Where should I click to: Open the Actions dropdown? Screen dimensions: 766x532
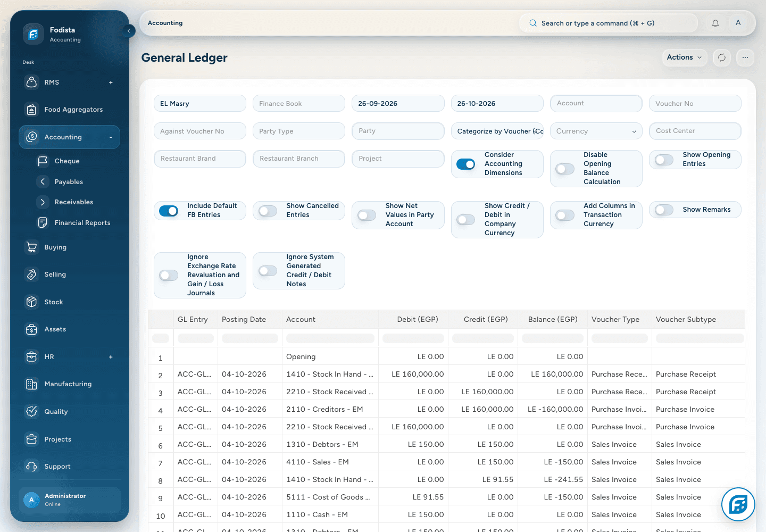coord(684,57)
